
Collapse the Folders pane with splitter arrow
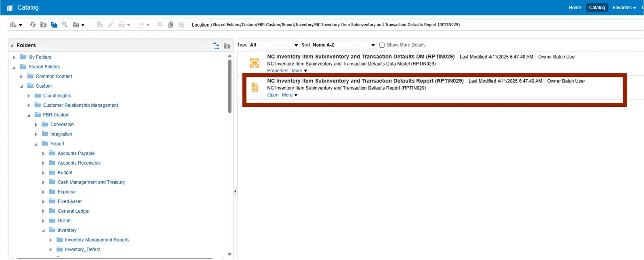point(235,192)
